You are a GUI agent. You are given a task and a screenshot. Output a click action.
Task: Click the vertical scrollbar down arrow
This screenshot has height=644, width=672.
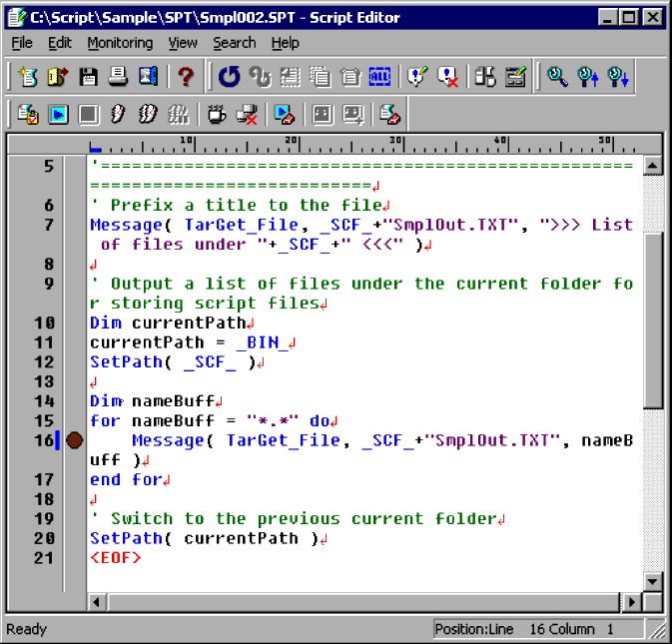(653, 581)
